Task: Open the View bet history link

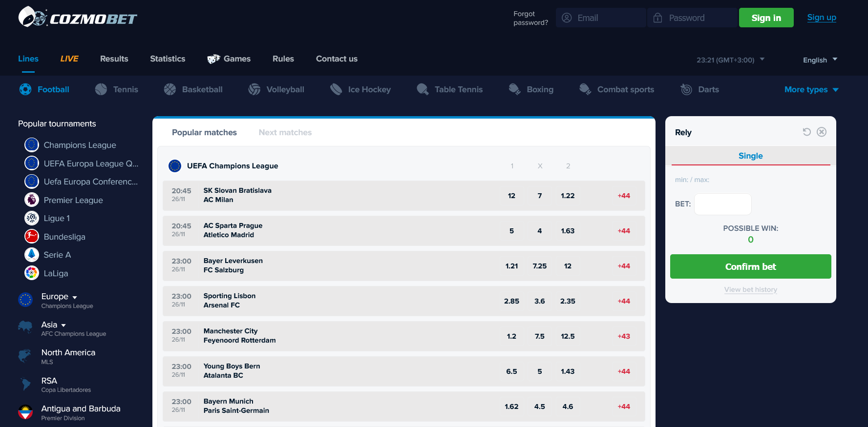Action: (750, 289)
